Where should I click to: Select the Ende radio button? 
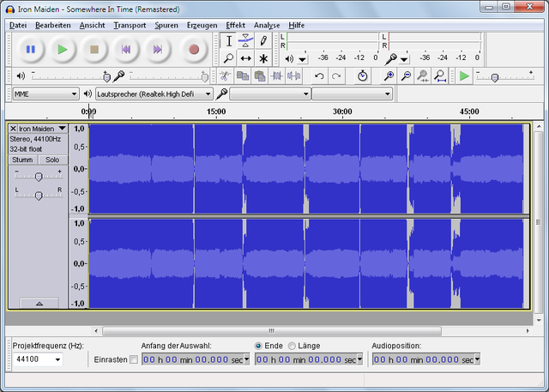click(259, 346)
